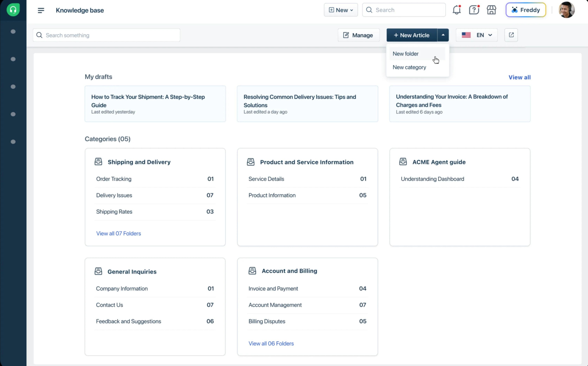The image size is (588, 366).
Task: Click the user profile avatar
Action: point(566,10)
